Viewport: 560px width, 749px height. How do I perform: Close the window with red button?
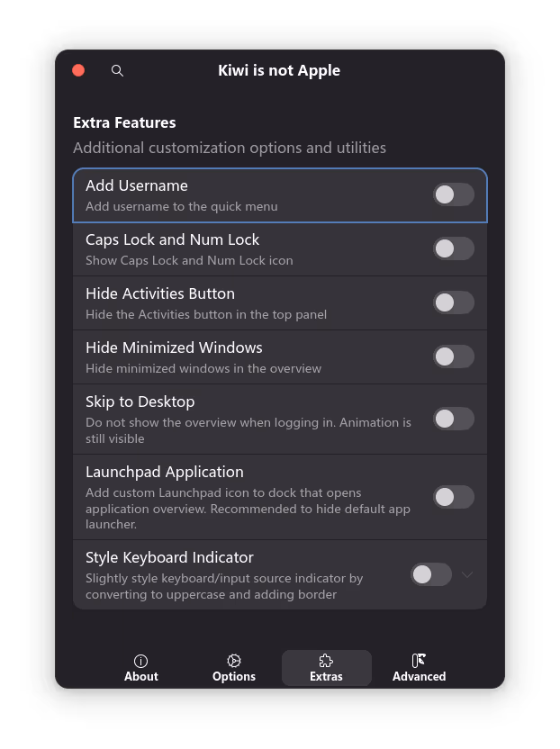coord(78,71)
